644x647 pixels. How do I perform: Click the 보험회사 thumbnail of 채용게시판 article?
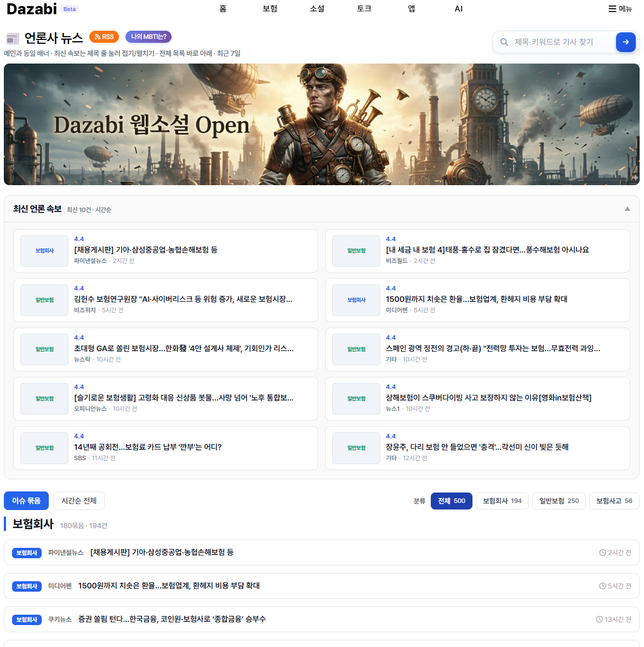(x=44, y=251)
